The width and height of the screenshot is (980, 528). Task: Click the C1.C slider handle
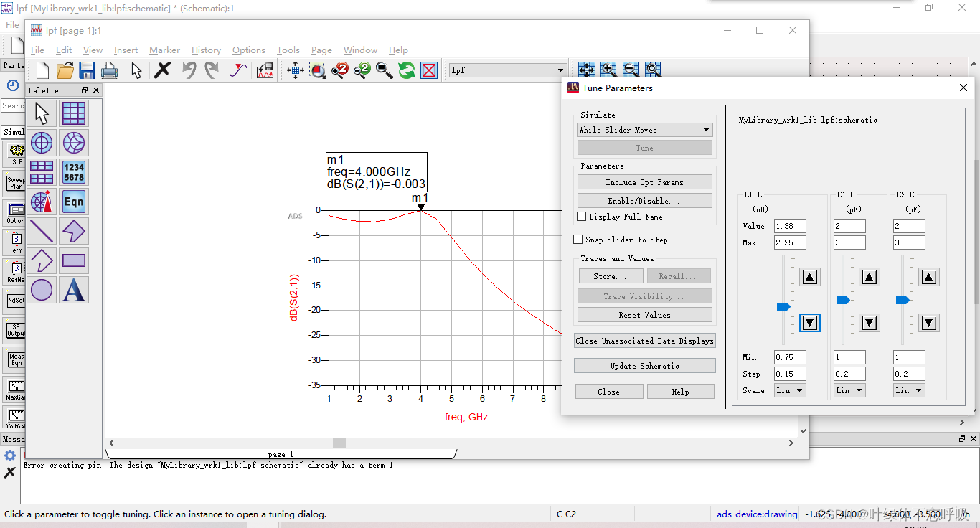[x=843, y=300]
